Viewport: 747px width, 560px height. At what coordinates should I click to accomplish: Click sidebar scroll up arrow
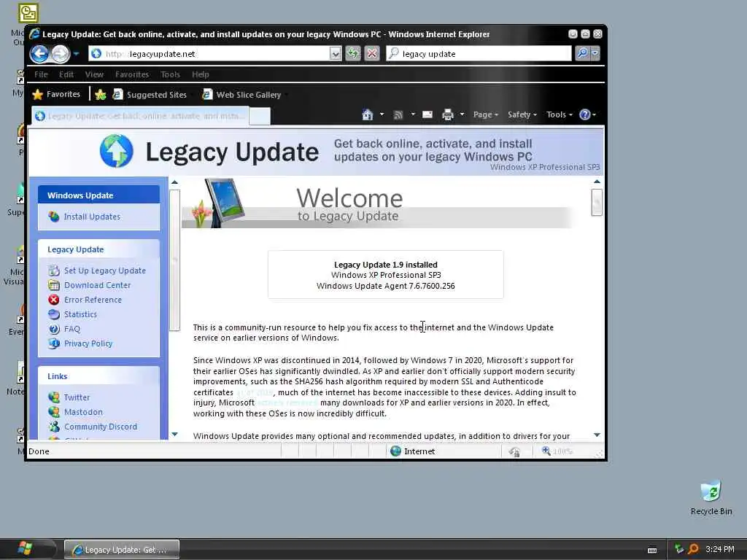pyautogui.click(x=174, y=182)
